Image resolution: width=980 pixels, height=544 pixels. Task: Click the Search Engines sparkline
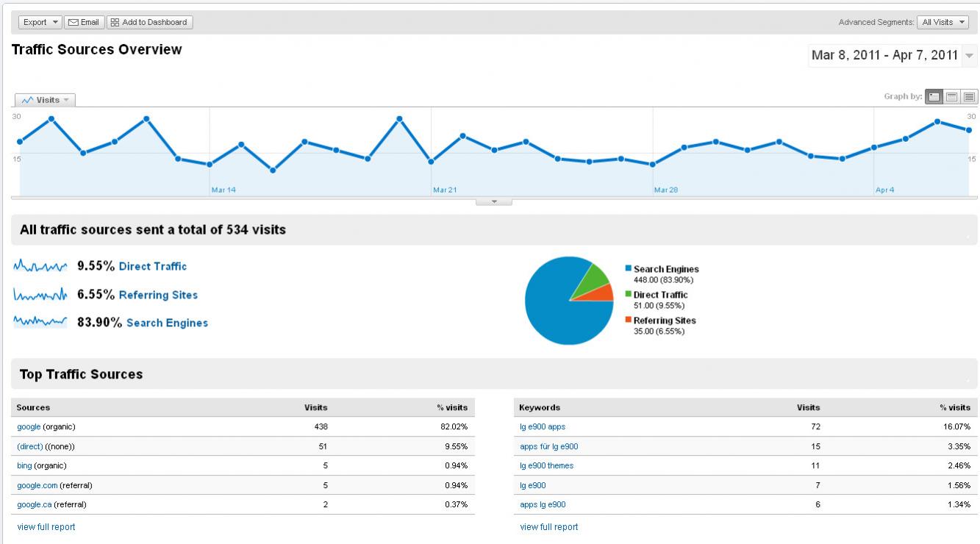click(x=40, y=322)
